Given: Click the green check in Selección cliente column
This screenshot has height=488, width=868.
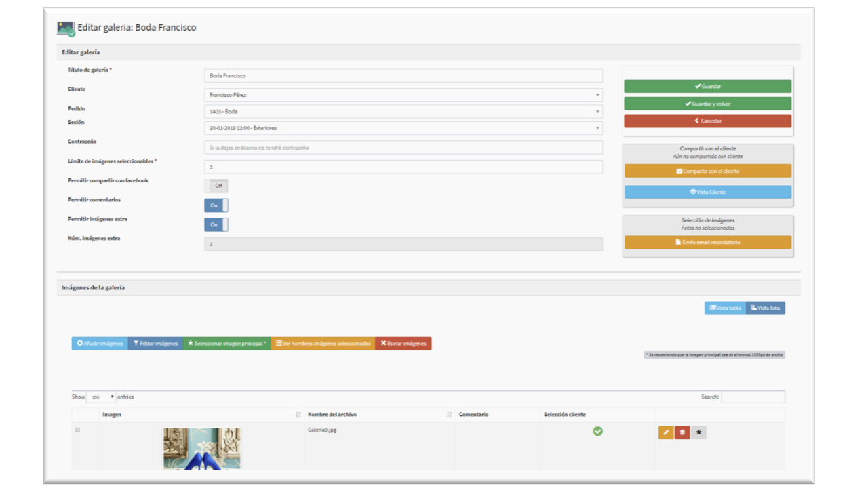Looking at the screenshot, I should click(x=597, y=431).
